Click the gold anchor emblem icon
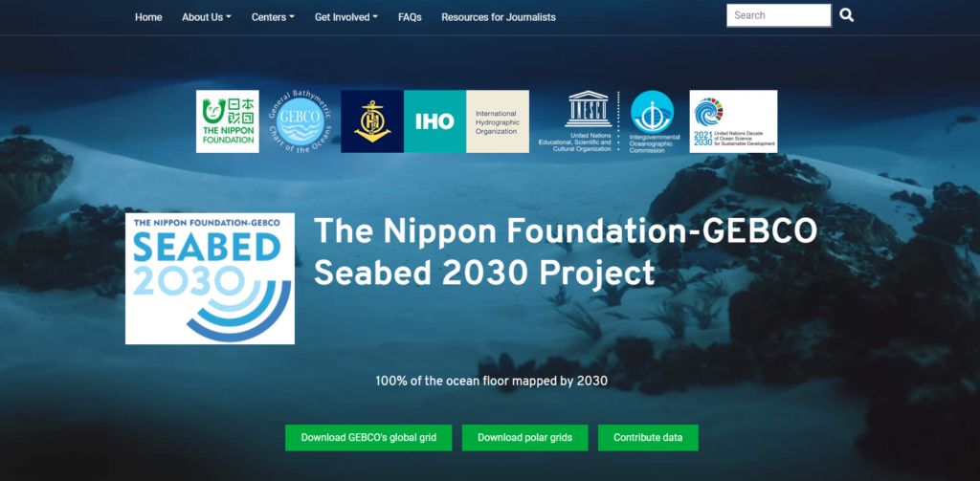The image size is (980, 481). pyautogui.click(x=372, y=121)
